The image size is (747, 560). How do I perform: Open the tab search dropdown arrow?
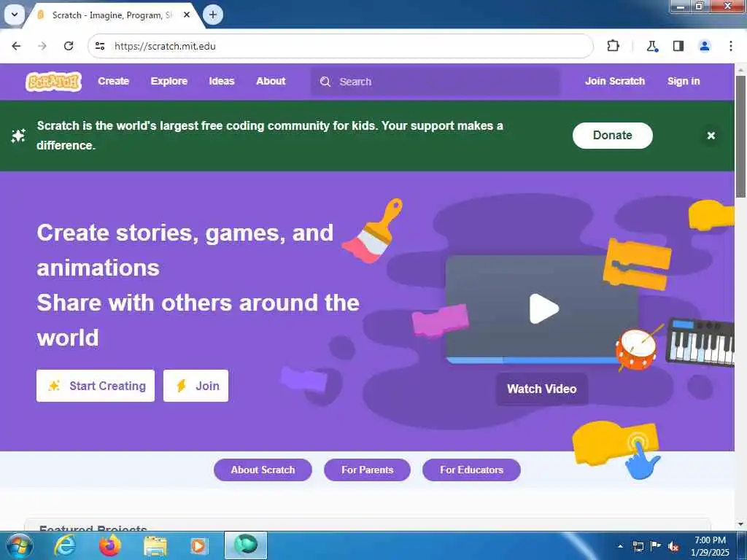click(15, 15)
